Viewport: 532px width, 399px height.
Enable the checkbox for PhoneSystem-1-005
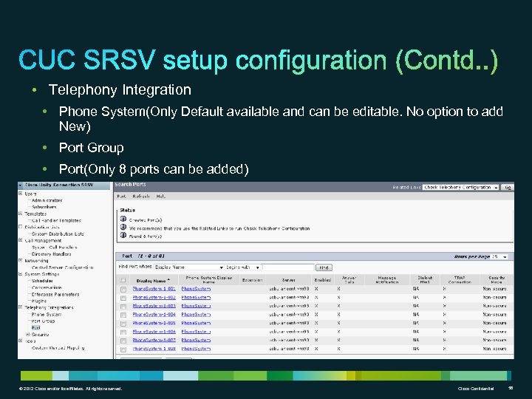tap(123, 324)
